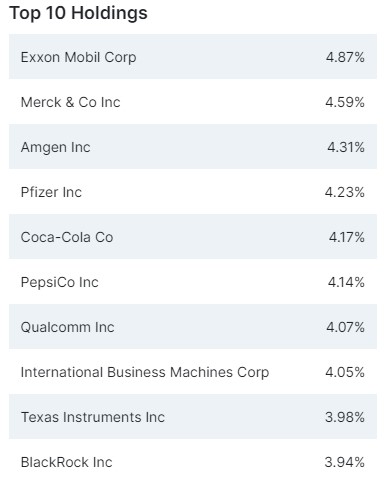Open the Texas Instruments Inc holding
This screenshot has width=388, height=485.
93,417
